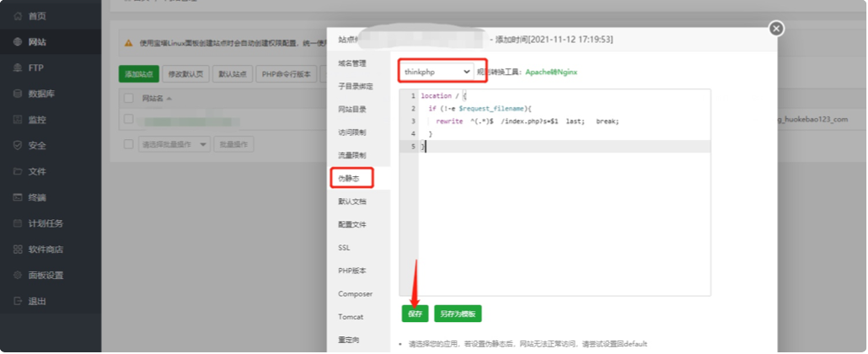Open the 子目录绑定 tab
868x354 pixels.
(x=356, y=87)
